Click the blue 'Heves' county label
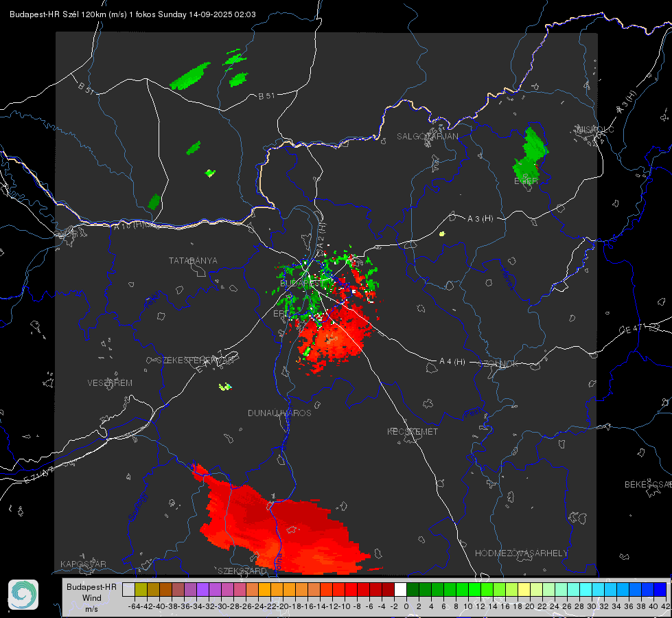672x618 pixels. tap(507, 278)
